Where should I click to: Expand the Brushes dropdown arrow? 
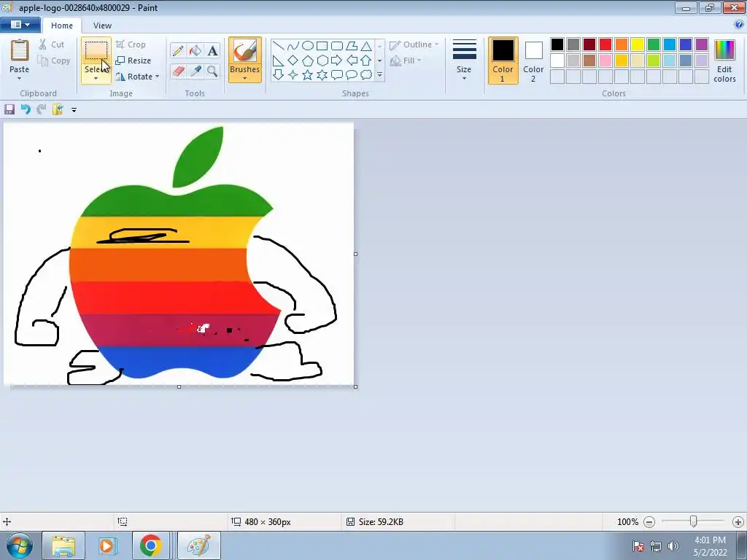(245, 79)
